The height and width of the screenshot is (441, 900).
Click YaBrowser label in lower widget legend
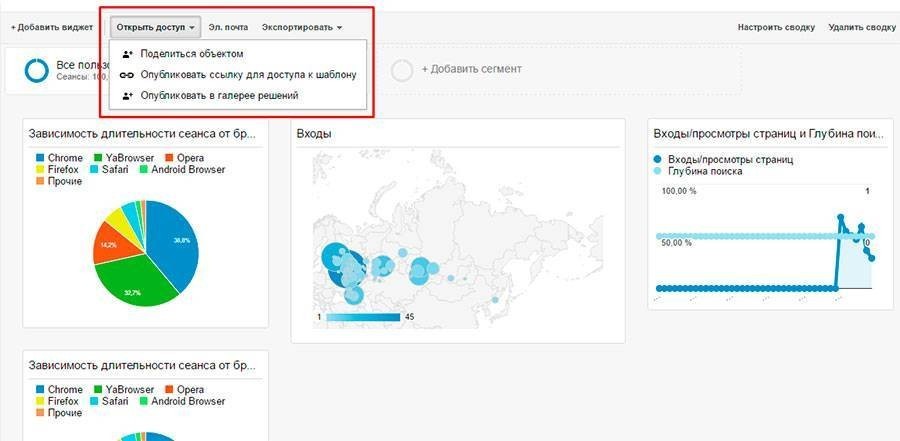[130, 390]
